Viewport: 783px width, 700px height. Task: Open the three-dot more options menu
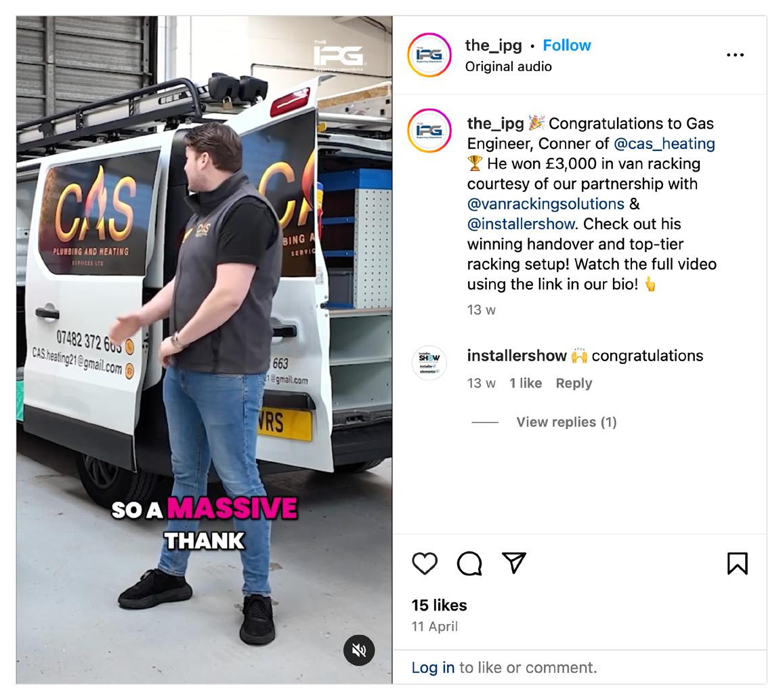(x=735, y=55)
